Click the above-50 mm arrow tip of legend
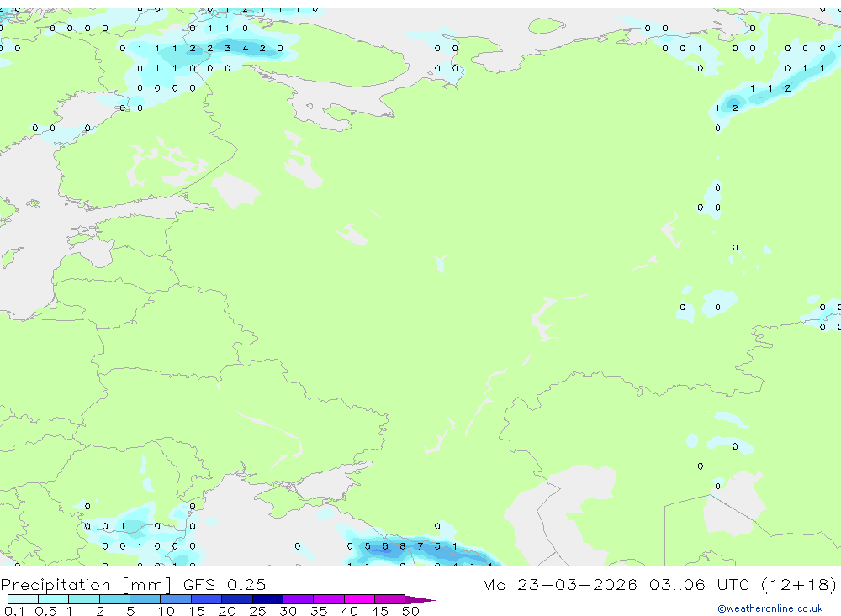The width and height of the screenshot is (841, 616). tap(420, 599)
